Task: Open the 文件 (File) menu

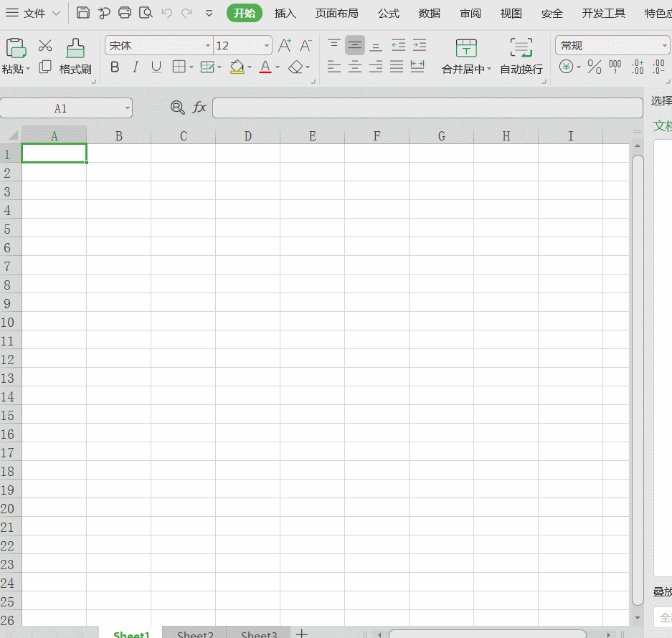Action: [x=33, y=14]
